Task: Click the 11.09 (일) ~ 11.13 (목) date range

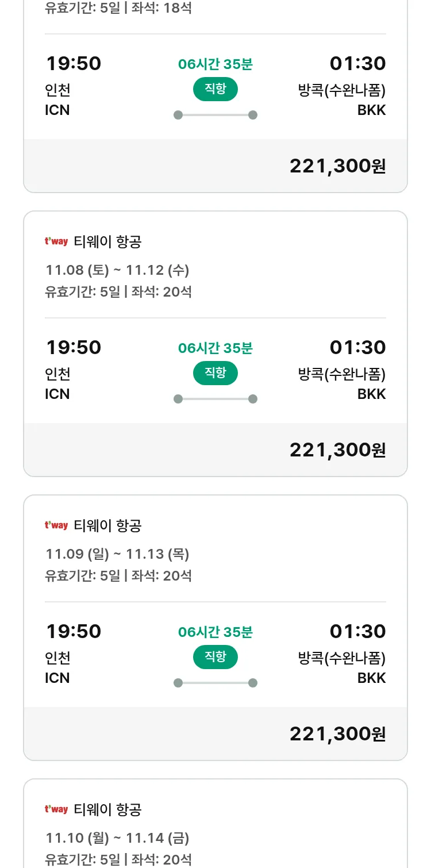Action: (x=117, y=554)
